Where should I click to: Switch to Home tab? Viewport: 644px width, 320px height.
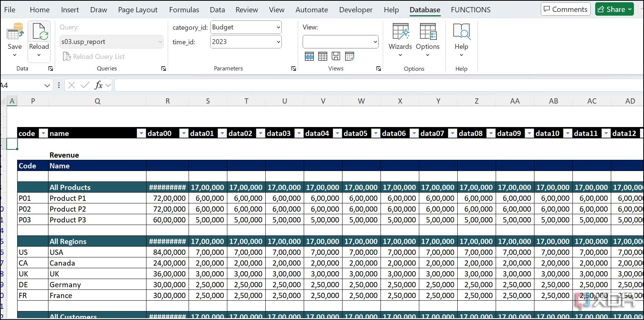(40, 10)
